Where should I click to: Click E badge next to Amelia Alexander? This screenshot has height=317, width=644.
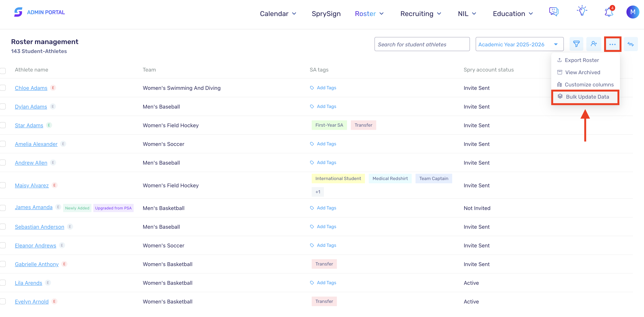(63, 144)
